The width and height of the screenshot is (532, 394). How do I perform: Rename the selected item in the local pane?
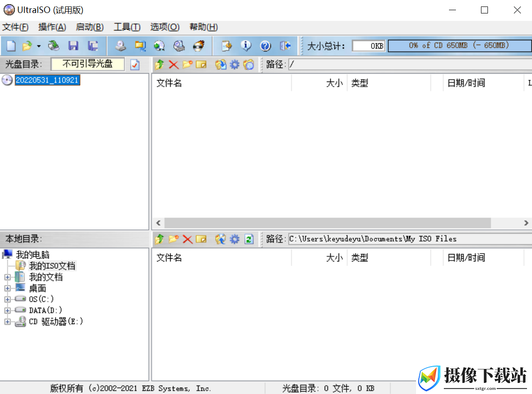point(201,239)
